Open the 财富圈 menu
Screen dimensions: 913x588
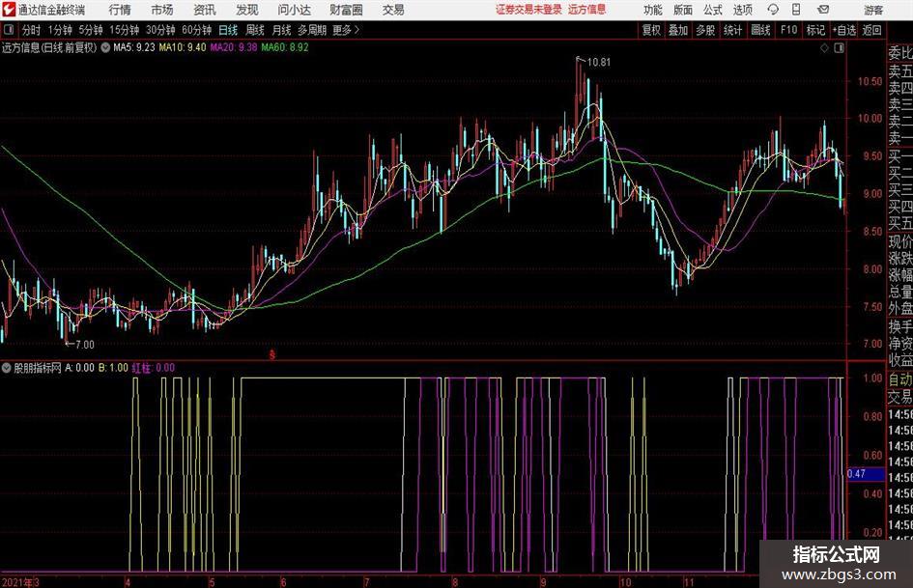click(346, 10)
